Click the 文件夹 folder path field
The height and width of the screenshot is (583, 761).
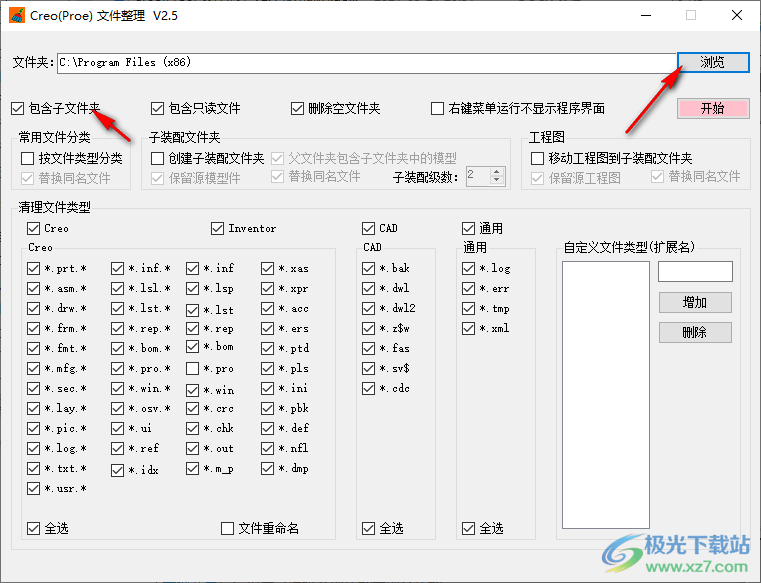click(366, 63)
